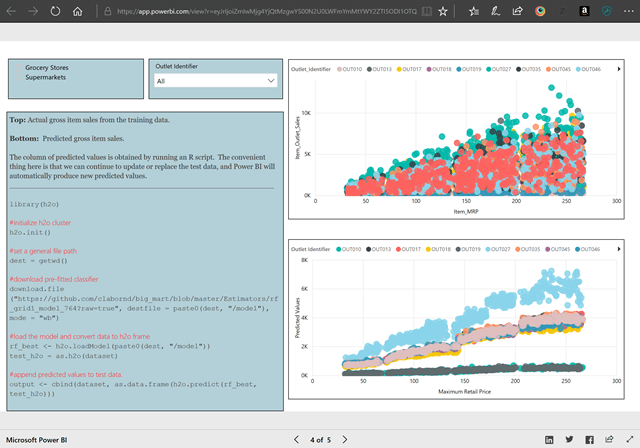Select OUT018 in top chart legend
The height and width of the screenshot is (448, 640).
click(x=439, y=69)
